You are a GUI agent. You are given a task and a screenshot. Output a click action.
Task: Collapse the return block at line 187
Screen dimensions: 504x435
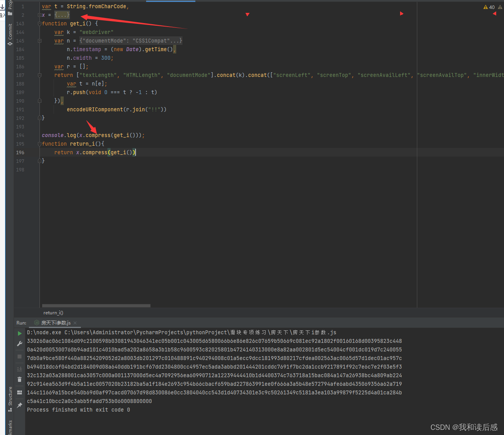tap(39, 75)
